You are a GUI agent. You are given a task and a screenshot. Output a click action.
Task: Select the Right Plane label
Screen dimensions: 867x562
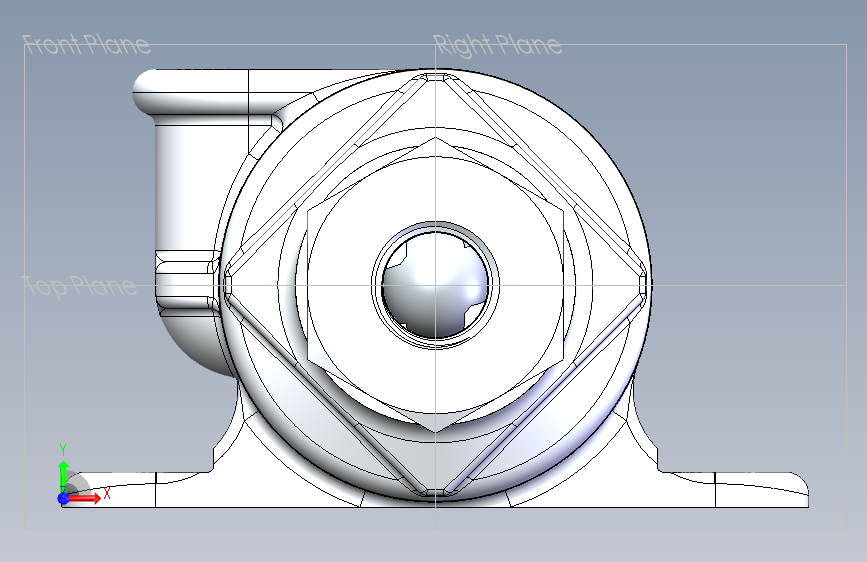497,45
